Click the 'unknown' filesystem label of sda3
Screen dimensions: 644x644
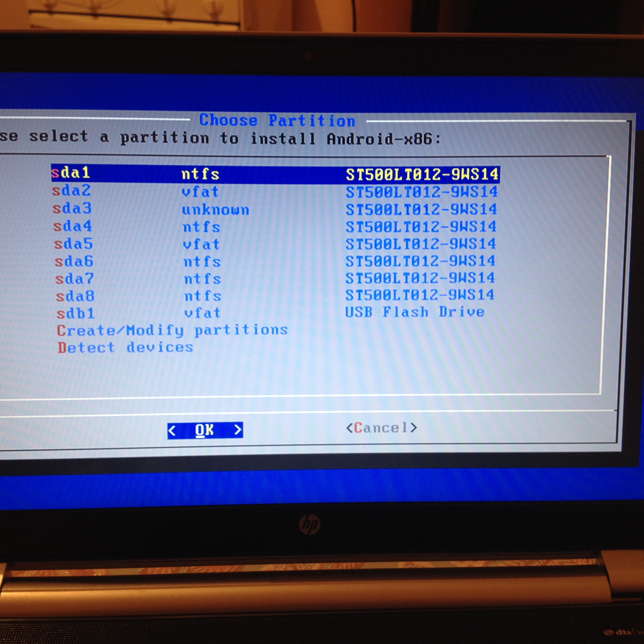tap(216, 210)
